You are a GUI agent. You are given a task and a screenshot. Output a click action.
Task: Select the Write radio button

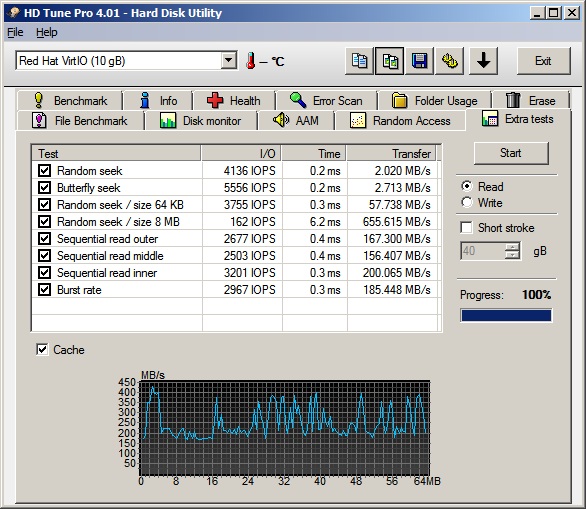tap(467, 202)
